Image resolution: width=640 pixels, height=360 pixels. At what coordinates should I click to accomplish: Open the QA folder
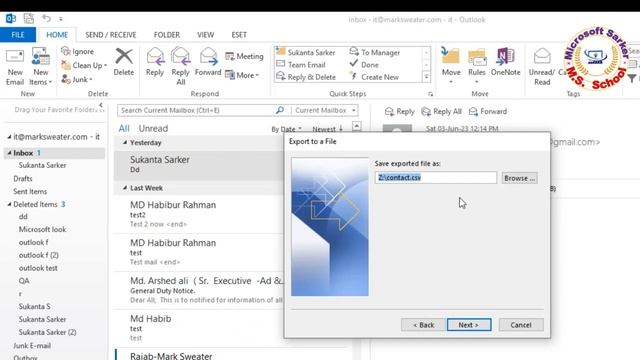pyautogui.click(x=24, y=281)
